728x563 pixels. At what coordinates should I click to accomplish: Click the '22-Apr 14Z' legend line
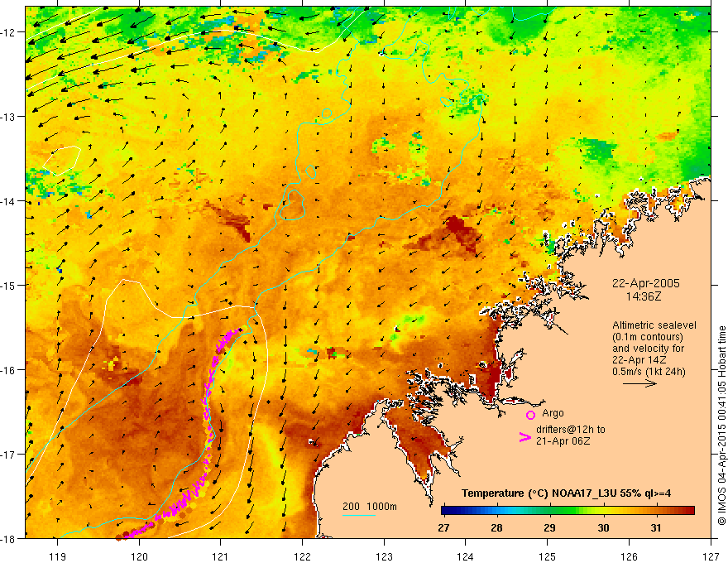[639, 360]
